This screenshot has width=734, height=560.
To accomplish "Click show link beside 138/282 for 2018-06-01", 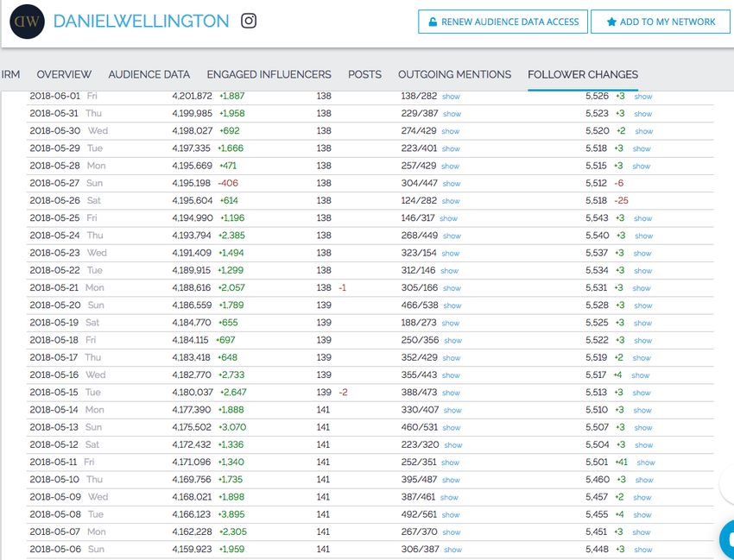I will [452, 97].
